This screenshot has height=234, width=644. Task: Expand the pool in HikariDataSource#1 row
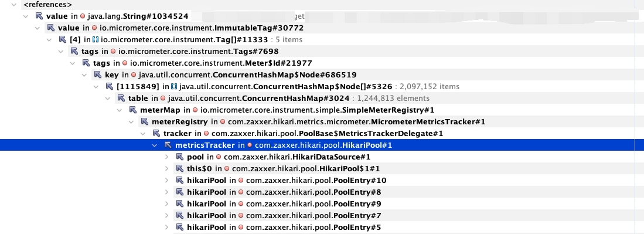(x=167, y=157)
